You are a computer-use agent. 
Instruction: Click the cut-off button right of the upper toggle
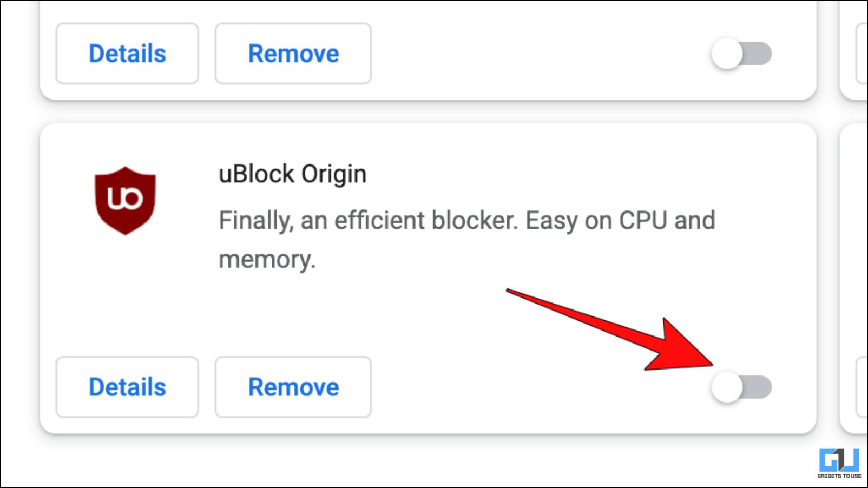[x=862, y=53]
